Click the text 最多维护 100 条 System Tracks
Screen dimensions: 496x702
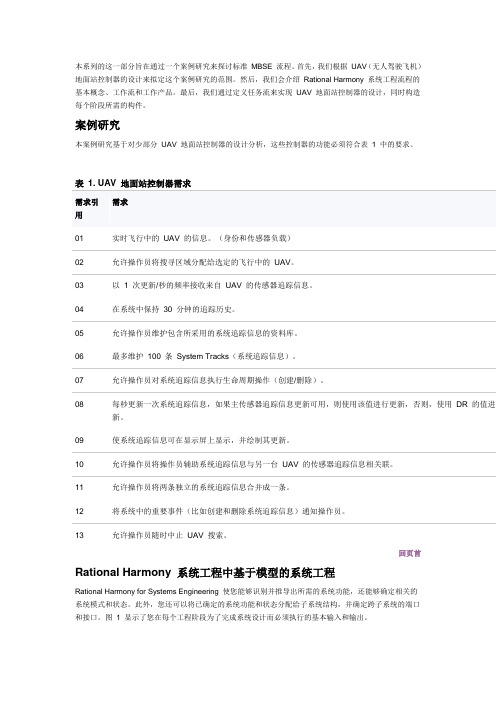pos(171,356)
